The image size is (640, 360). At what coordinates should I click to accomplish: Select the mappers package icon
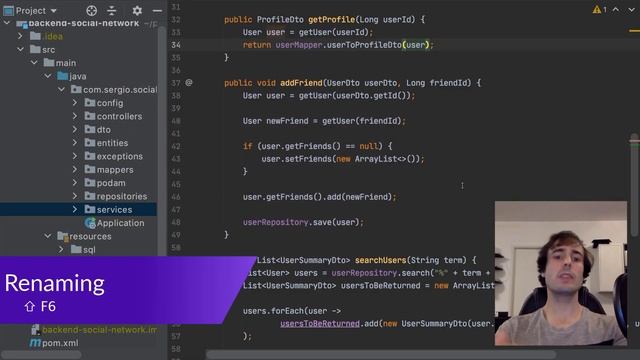coord(90,169)
